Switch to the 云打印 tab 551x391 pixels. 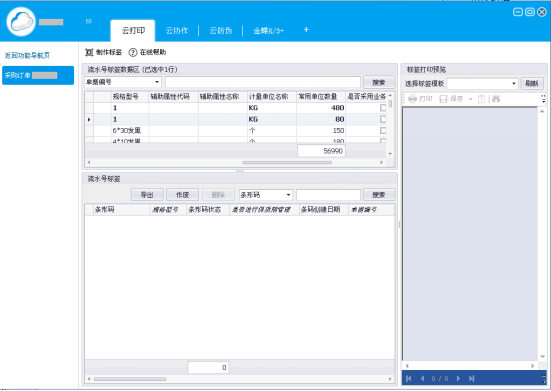point(133,31)
